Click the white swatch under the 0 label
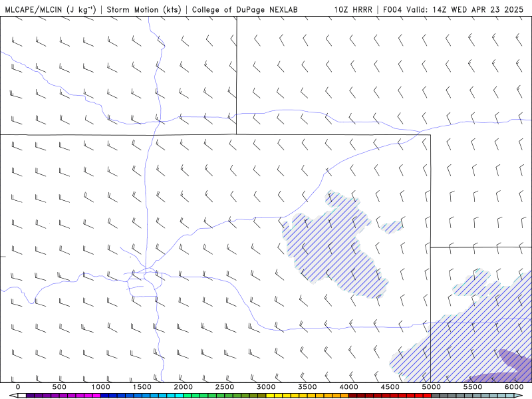The image size is (532, 399). pos(22,396)
